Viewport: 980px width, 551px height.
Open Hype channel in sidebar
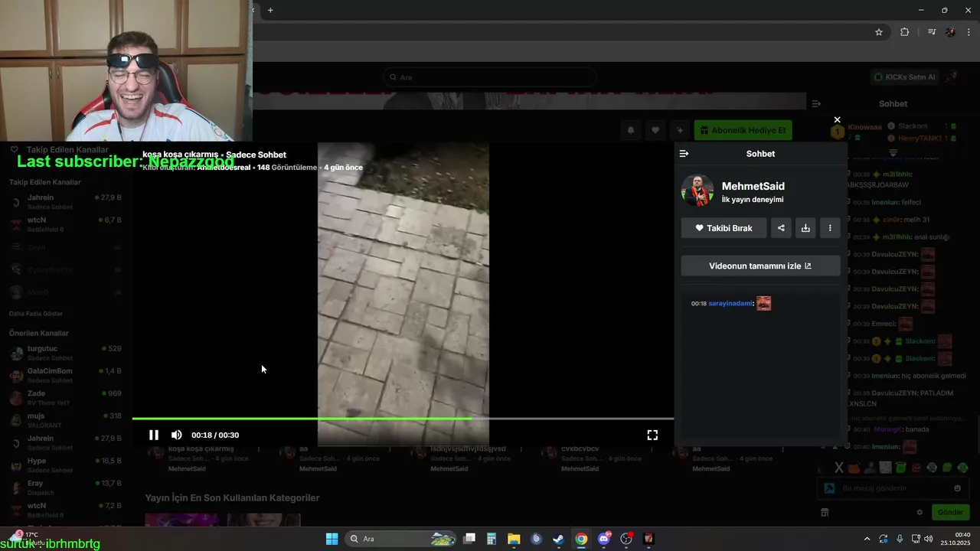click(66, 465)
